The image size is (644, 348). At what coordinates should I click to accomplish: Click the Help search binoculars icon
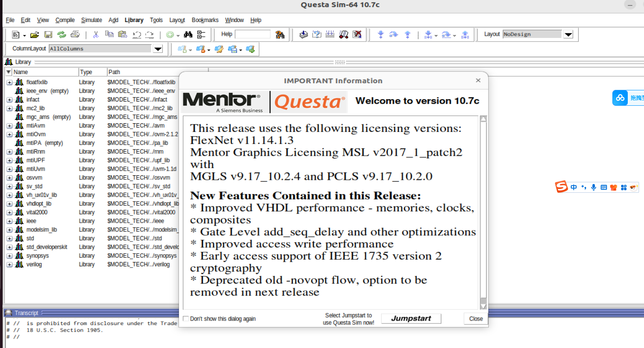pyautogui.click(x=280, y=35)
